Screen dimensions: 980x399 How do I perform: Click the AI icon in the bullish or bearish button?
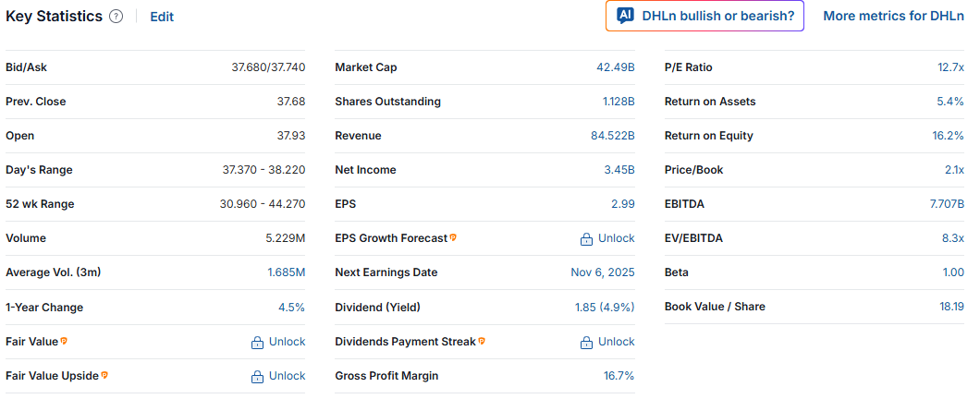(x=625, y=16)
